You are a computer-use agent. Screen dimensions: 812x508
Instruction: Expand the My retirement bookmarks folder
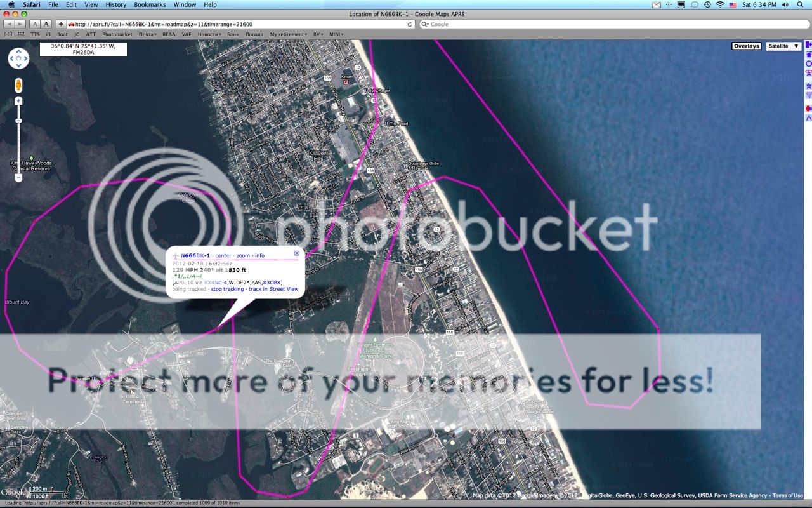click(x=289, y=34)
